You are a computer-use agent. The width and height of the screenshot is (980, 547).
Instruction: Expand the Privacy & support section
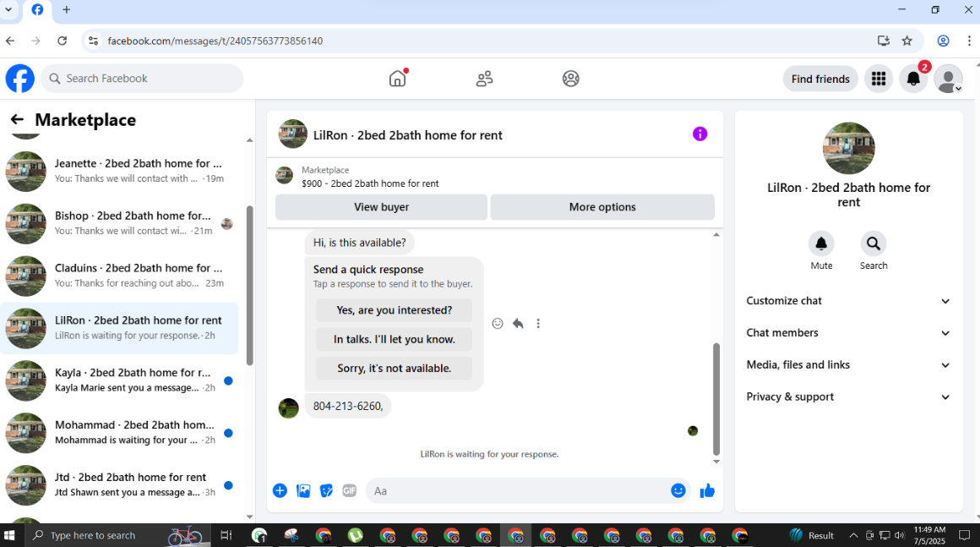[x=848, y=397]
